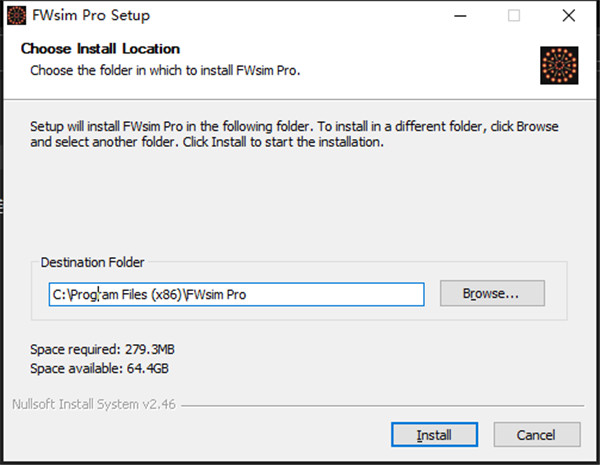600x465 pixels.
Task: Click the 'Space available: 64.4GB' text
Action: point(96,368)
